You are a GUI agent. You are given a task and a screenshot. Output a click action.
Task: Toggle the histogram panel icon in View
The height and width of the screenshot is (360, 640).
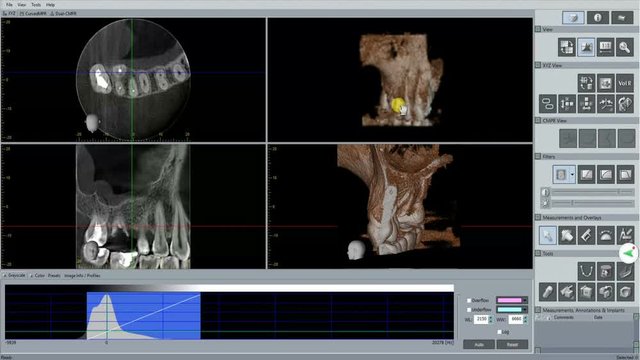point(586,47)
